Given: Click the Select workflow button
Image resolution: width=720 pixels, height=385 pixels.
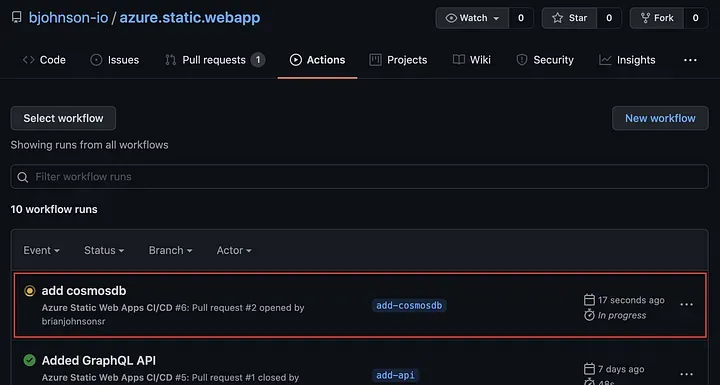Looking at the screenshot, I should pos(63,118).
